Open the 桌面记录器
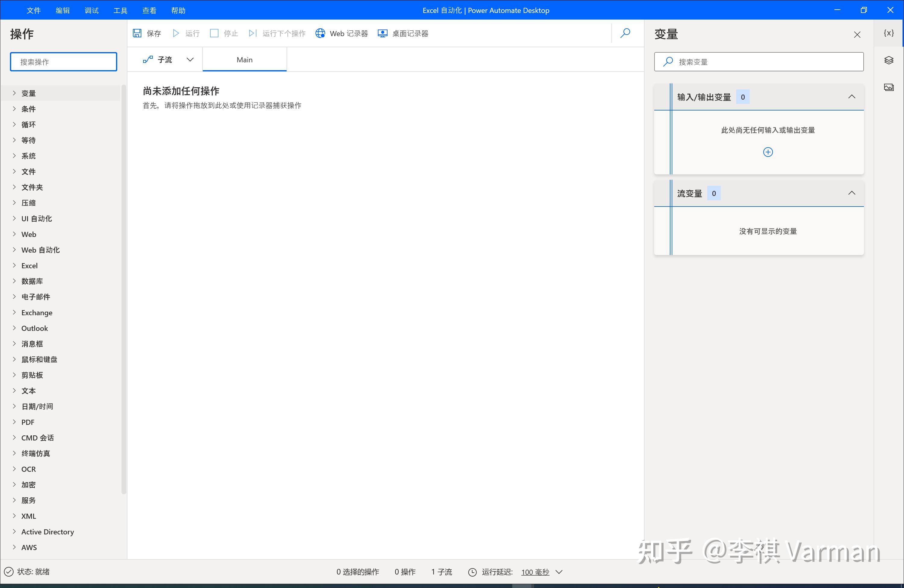904x588 pixels. tap(382, 33)
